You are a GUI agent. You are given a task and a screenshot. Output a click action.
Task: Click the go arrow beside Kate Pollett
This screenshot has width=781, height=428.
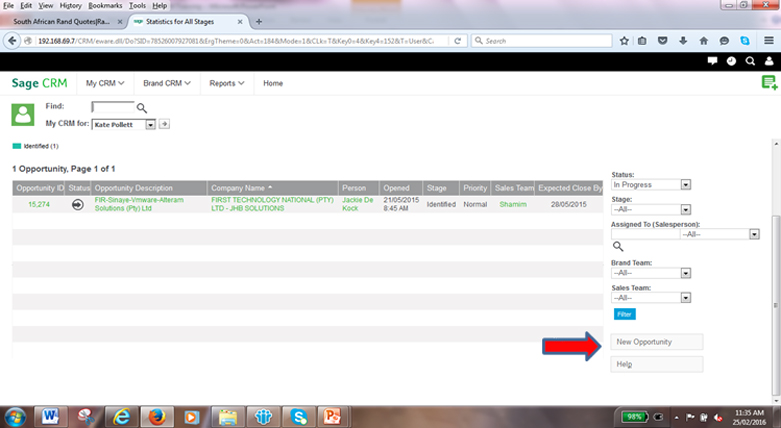click(164, 124)
